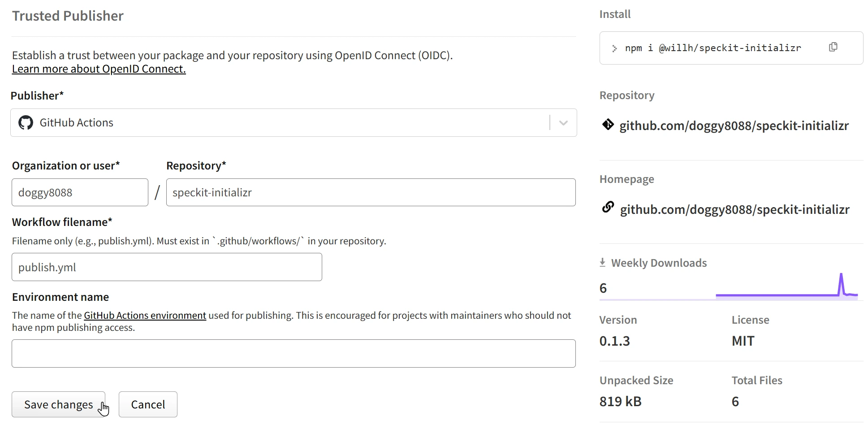Select the npm i @willh/speckit-initializr text
This screenshot has width=868, height=425.
713,48
